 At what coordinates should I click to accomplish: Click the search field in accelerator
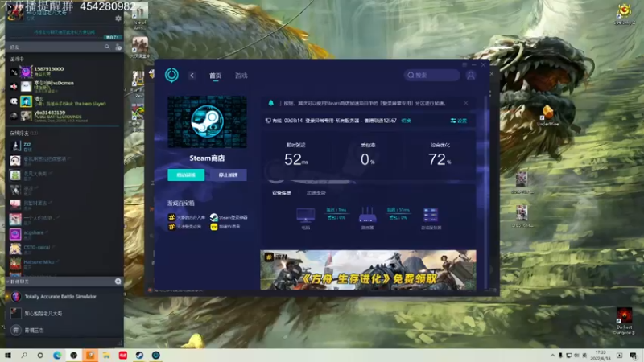click(431, 75)
